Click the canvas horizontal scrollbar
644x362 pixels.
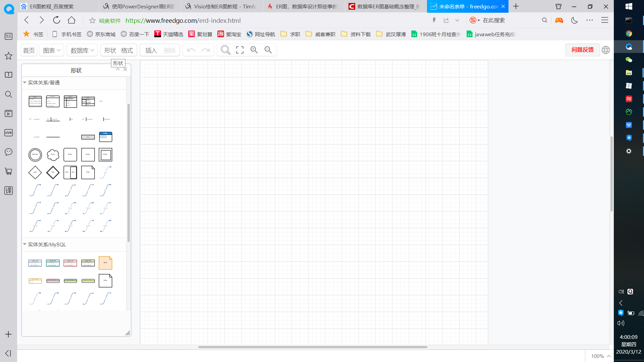click(x=312, y=347)
